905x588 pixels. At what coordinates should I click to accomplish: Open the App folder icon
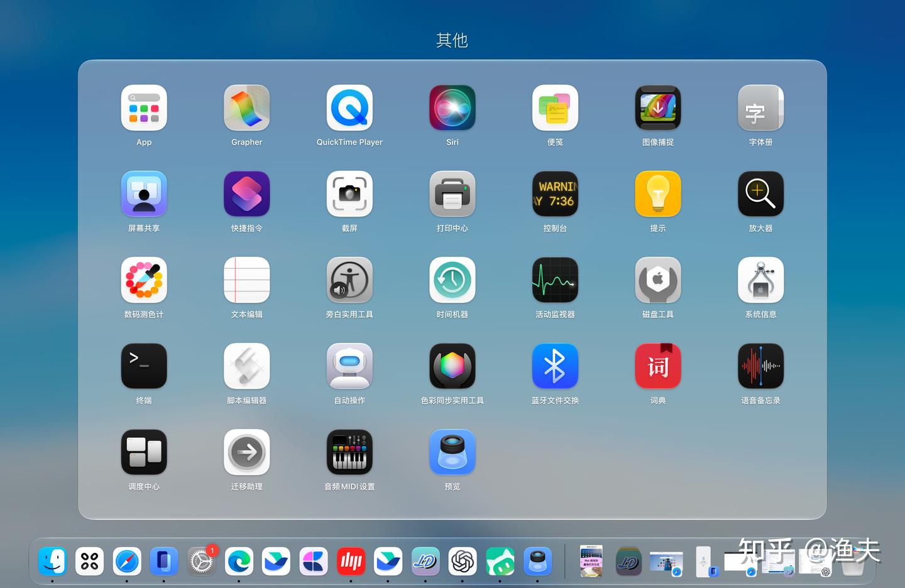144,108
